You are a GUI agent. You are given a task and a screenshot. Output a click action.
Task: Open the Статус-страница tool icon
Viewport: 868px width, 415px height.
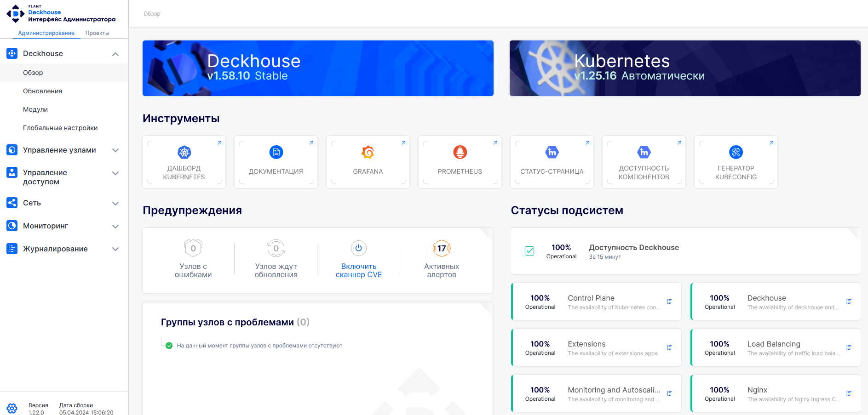[x=552, y=152]
